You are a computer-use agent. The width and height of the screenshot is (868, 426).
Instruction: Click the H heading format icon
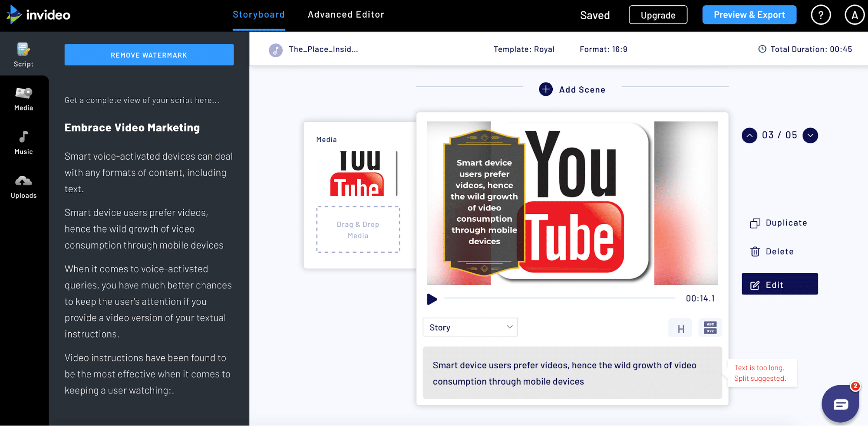coord(680,328)
